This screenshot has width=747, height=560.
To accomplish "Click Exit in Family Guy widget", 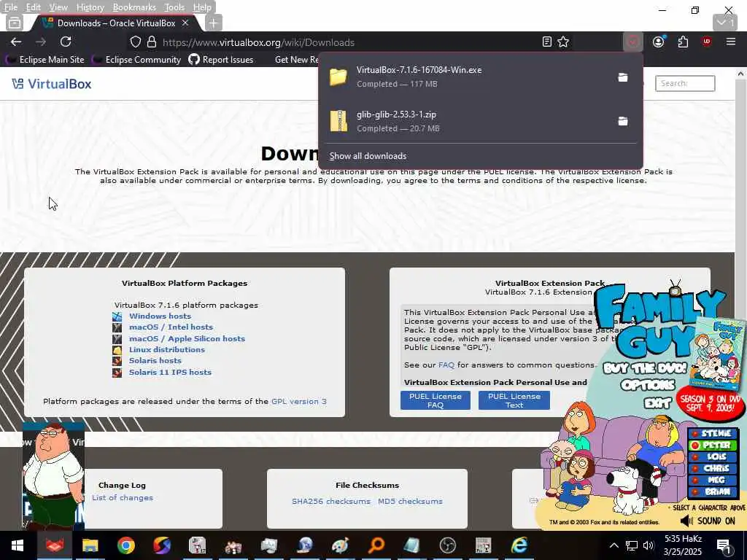I will click(657, 402).
